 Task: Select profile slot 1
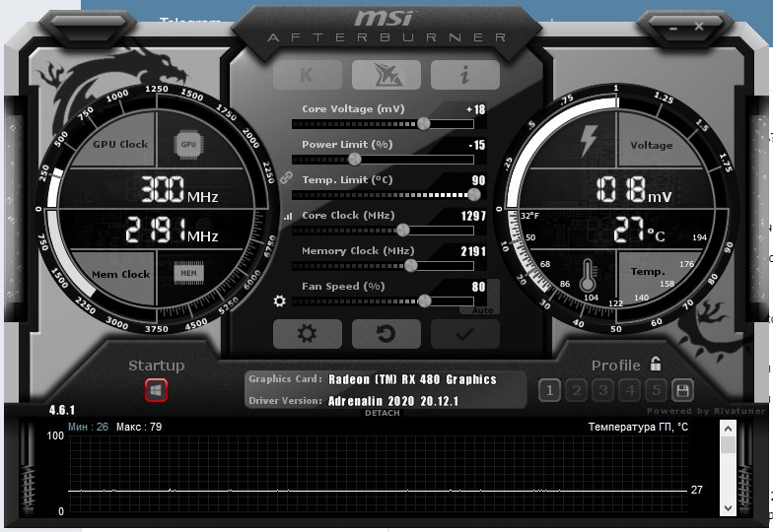click(x=549, y=391)
